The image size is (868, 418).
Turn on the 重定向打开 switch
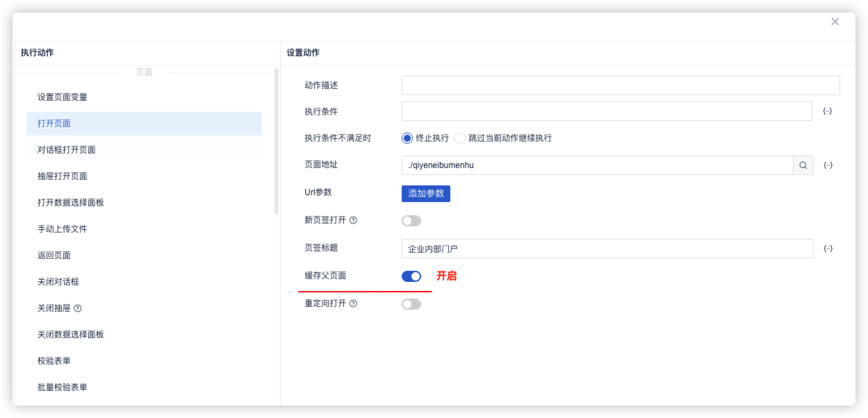[411, 304]
